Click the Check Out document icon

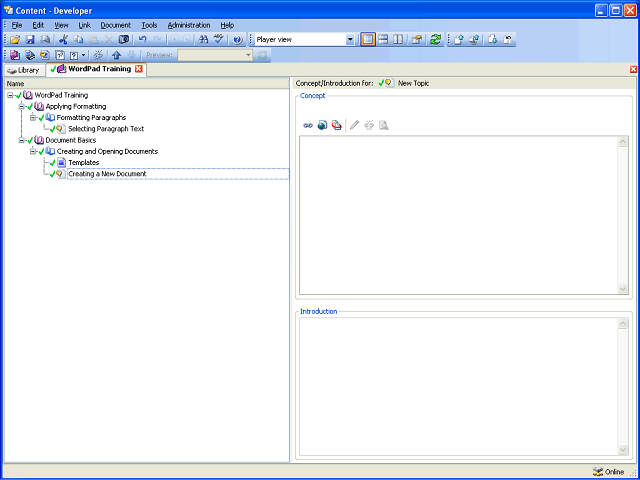tap(493, 40)
